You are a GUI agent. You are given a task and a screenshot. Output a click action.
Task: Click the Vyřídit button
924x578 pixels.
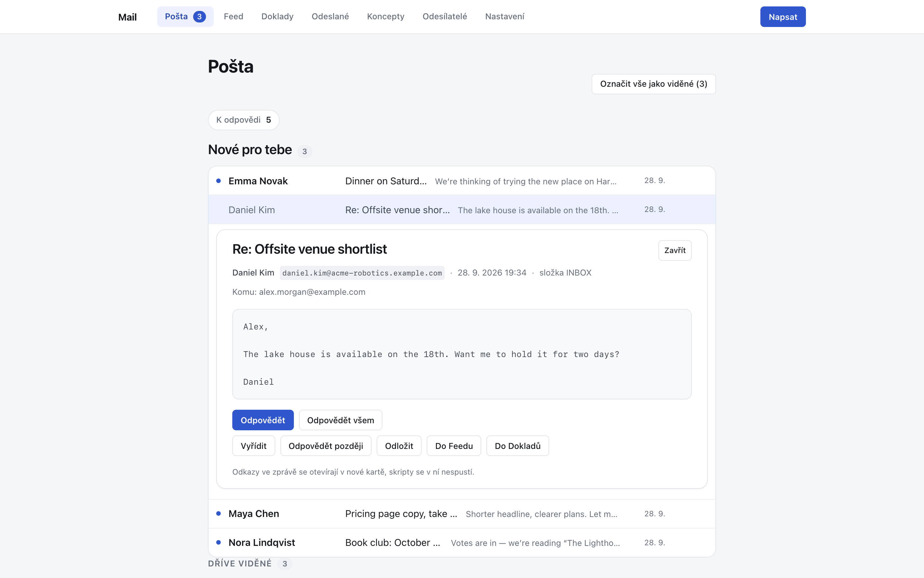pyautogui.click(x=253, y=446)
